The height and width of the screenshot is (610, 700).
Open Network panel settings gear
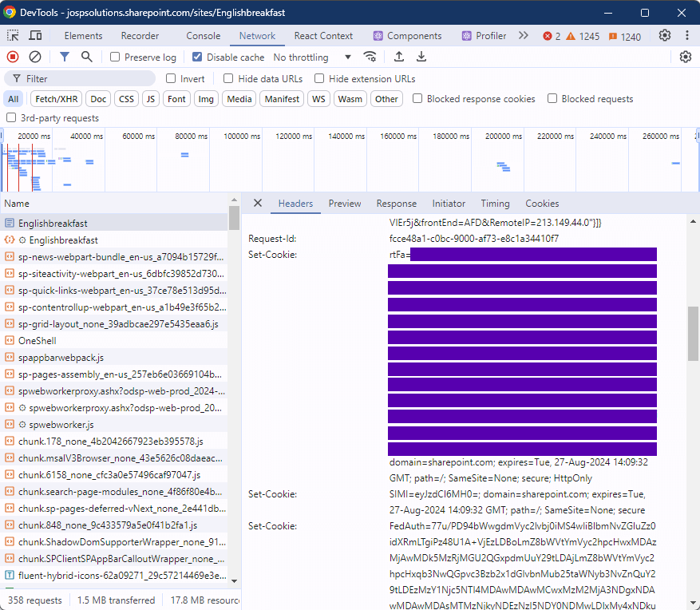click(686, 57)
